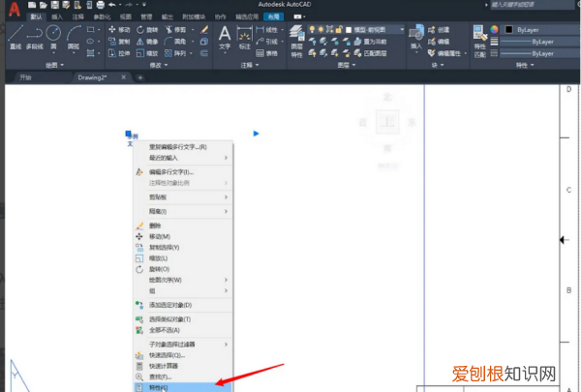Click the Print icon in quick access toolbar

pyautogui.click(x=101, y=5)
